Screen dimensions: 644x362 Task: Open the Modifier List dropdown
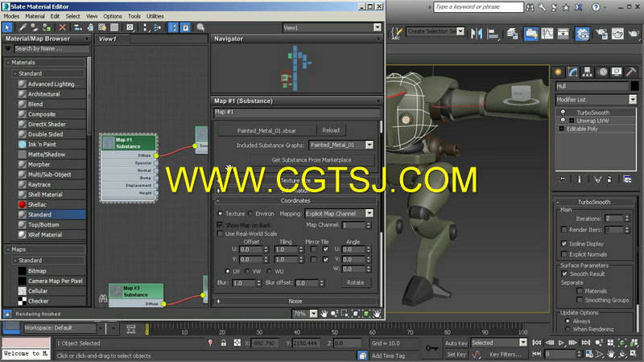(x=633, y=99)
